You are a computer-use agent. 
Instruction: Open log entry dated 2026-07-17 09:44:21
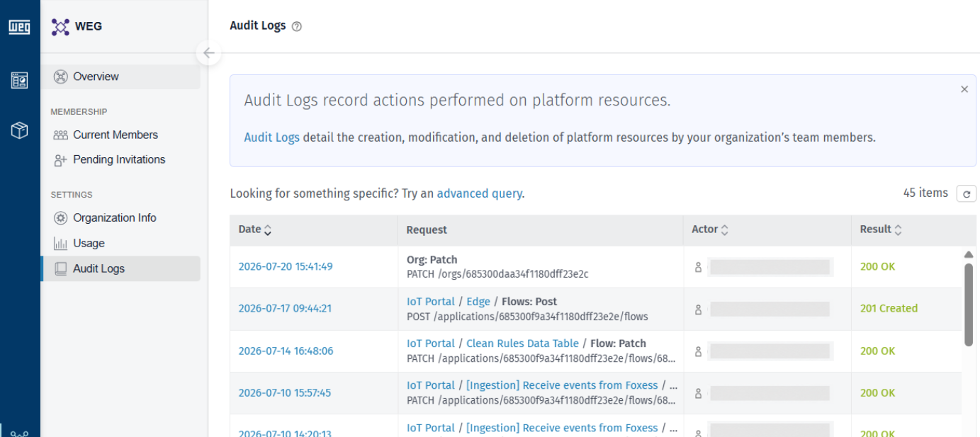click(285, 309)
